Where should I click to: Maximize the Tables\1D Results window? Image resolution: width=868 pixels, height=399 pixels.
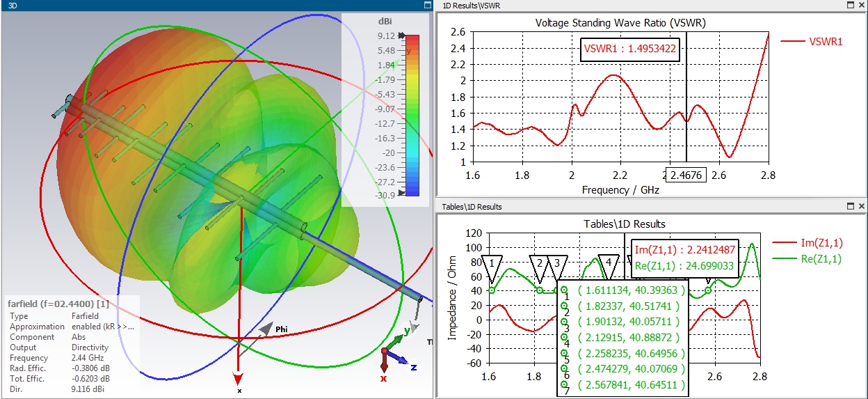click(851, 207)
